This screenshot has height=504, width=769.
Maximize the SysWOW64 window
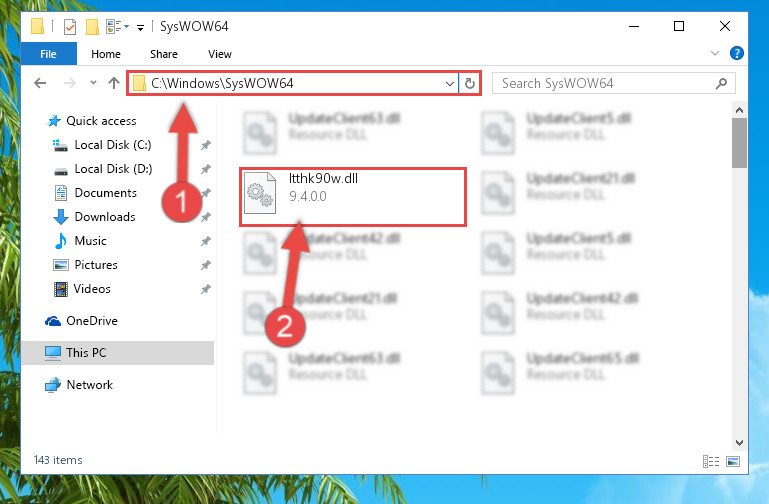click(679, 26)
